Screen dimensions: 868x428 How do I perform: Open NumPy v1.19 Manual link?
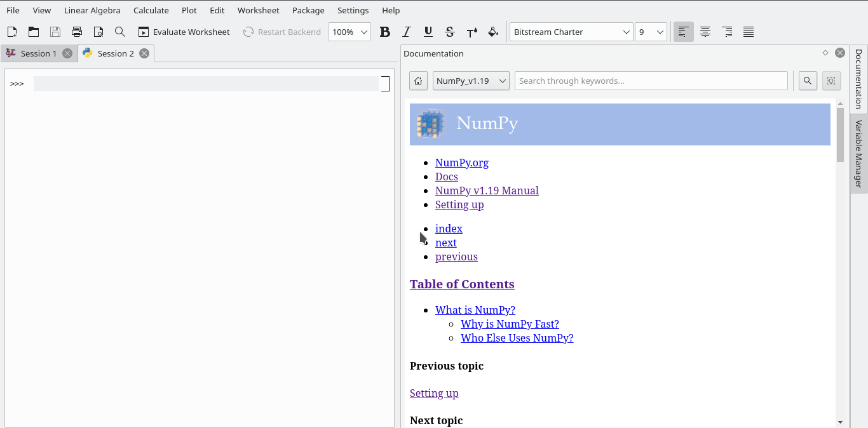tap(487, 191)
